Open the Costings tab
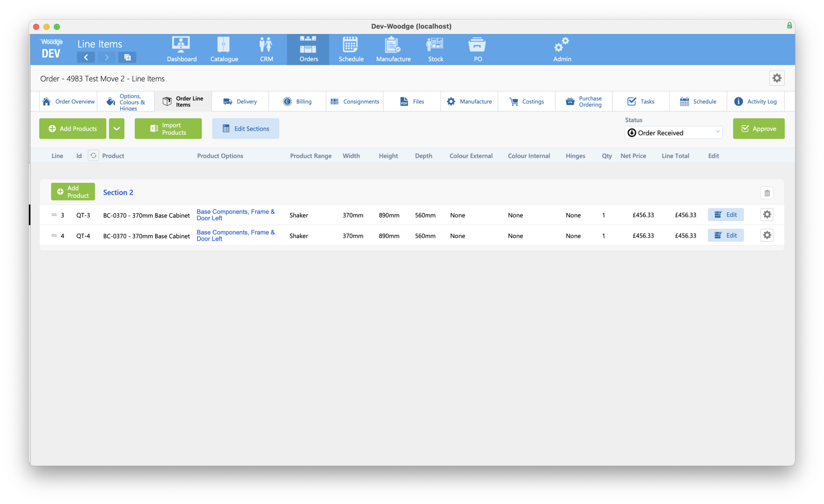Screen dimensions: 824x504 click(527, 101)
